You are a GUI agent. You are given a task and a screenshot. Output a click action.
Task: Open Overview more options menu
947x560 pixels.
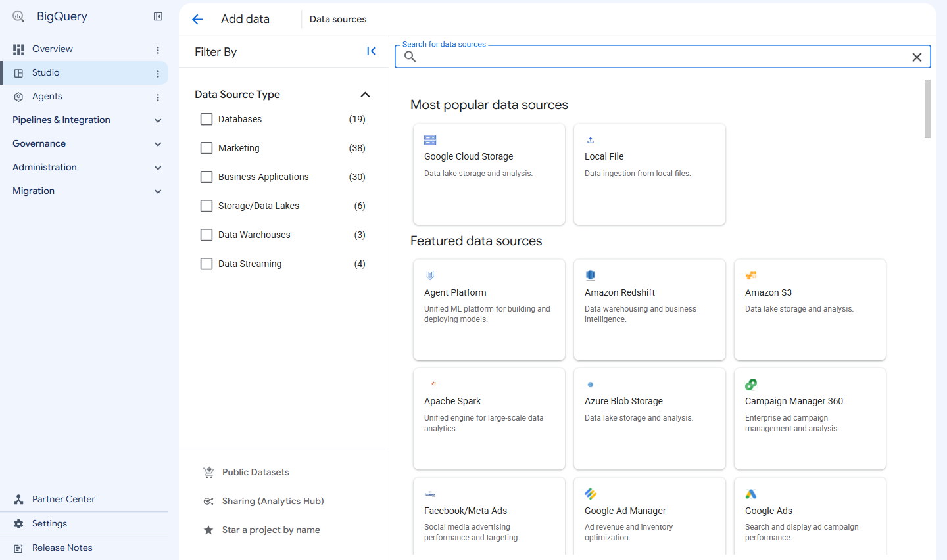point(158,50)
